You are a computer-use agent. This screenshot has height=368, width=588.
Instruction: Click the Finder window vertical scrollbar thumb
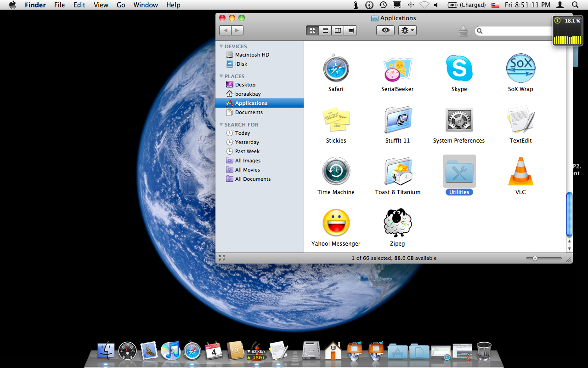[570, 214]
